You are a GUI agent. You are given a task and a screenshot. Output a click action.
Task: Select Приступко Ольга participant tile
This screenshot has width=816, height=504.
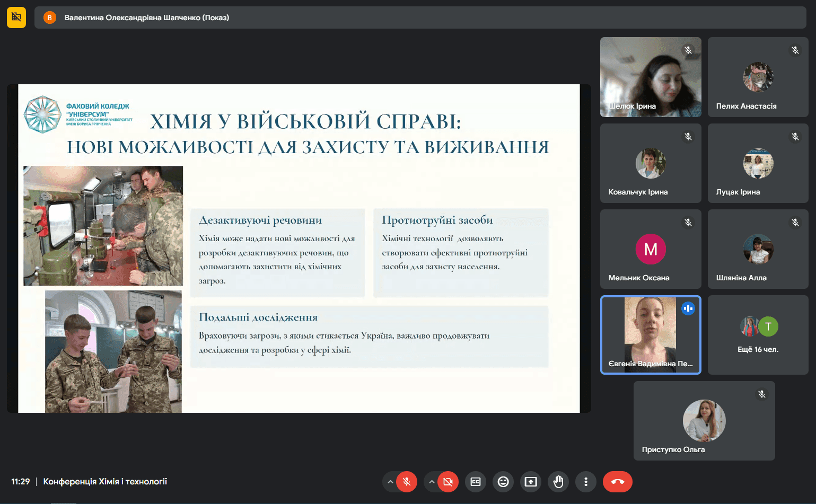[x=704, y=421]
